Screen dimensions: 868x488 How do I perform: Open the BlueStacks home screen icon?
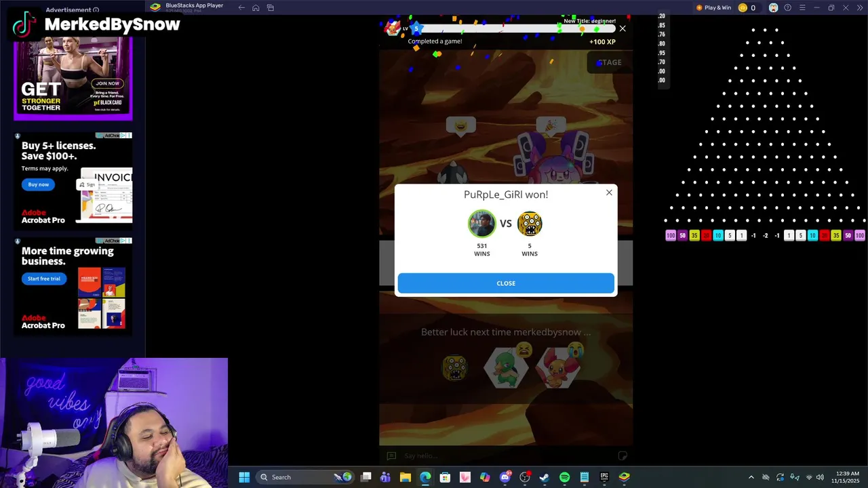(256, 7)
